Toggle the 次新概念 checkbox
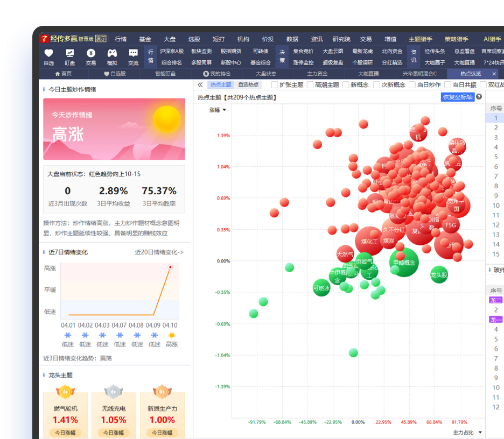 click(x=376, y=85)
